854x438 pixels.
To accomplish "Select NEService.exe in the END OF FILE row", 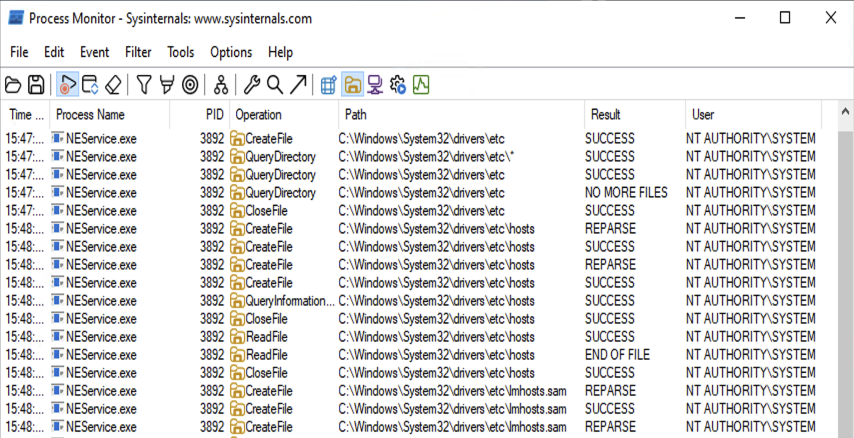I will click(x=101, y=355).
